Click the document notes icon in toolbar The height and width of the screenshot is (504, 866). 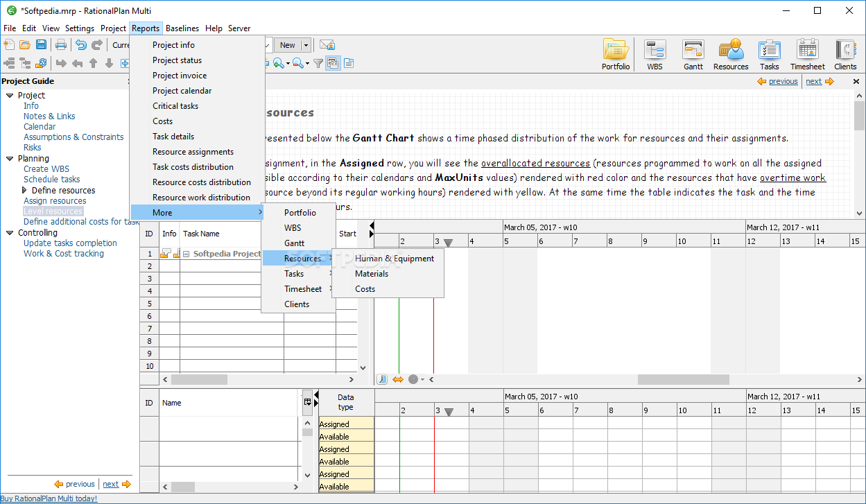click(x=349, y=63)
